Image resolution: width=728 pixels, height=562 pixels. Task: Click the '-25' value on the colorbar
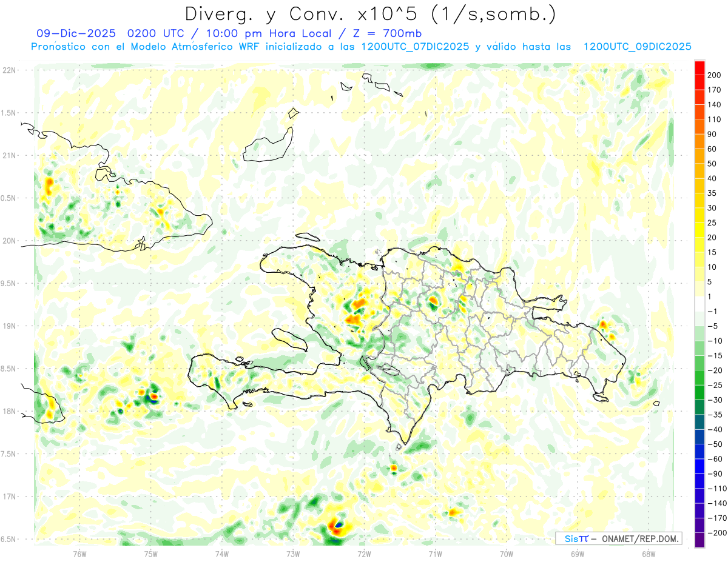click(x=714, y=385)
